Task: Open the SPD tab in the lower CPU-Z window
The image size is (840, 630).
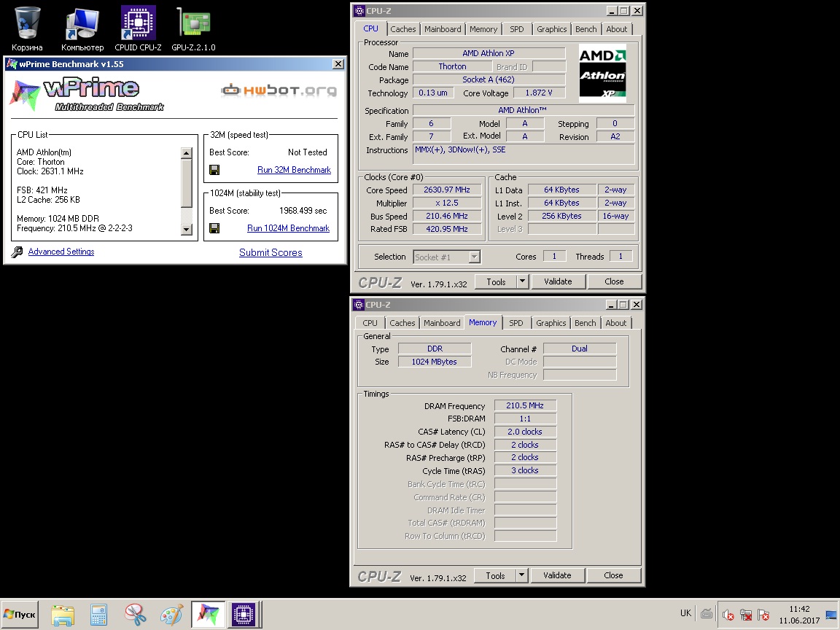Action: click(x=516, y=323)
